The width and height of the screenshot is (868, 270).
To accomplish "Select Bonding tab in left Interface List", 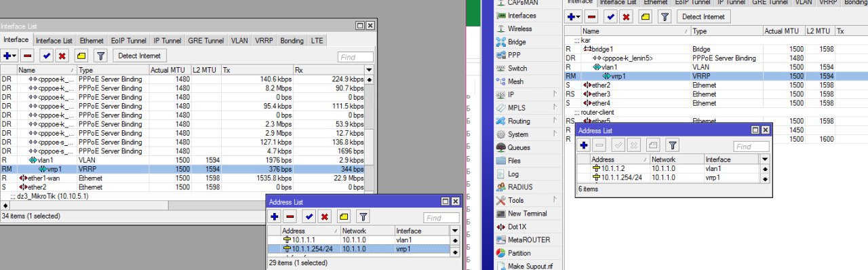I will 292,41.
